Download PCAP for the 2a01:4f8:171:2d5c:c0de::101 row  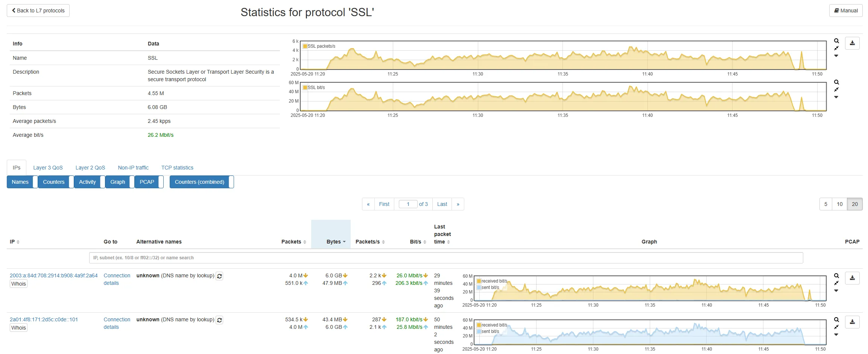(852, 322)
